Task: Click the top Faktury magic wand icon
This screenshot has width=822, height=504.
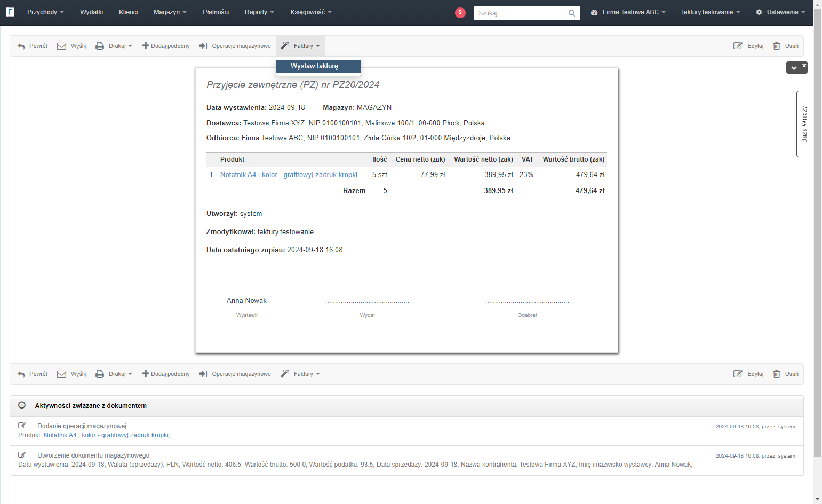Action: (x=285, y=46)
